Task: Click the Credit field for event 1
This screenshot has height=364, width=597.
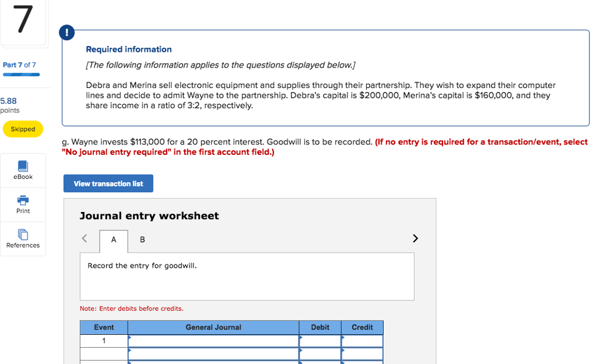Action: [x=362, y=341]
